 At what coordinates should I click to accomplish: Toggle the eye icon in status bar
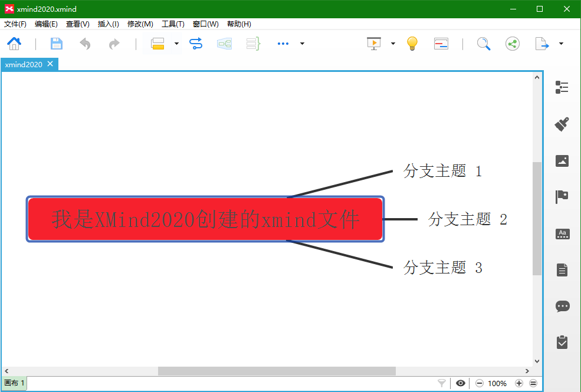tap(461, 383)
